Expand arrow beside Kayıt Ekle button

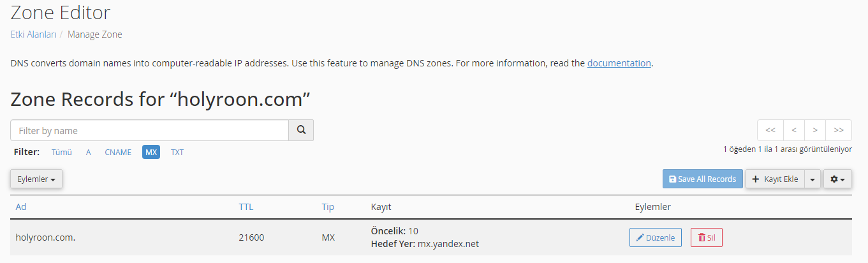pyautogui.click(x=813, y=179)
